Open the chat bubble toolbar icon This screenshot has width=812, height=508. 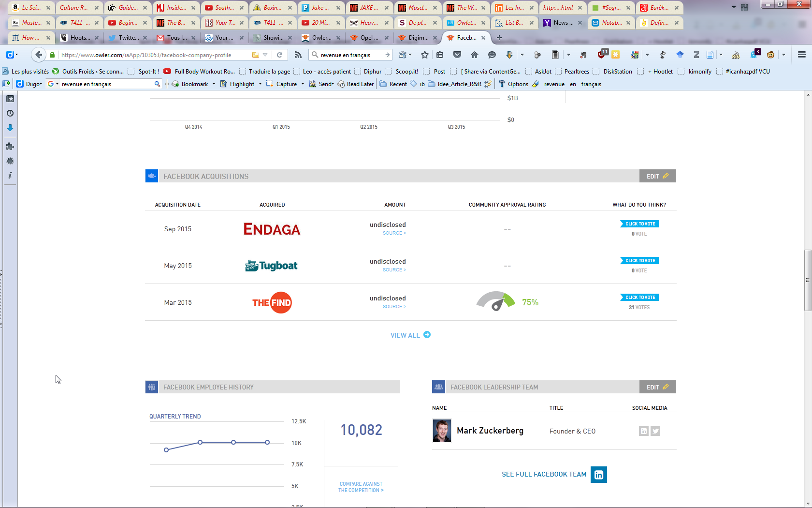pyautogui.click(x=492, y=55)
